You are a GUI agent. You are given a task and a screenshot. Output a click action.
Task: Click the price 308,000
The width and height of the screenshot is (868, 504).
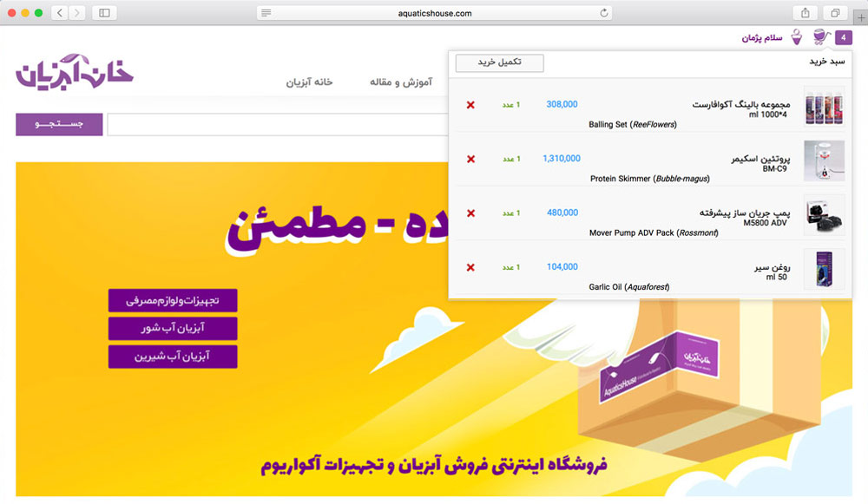(x=562, y=105)
